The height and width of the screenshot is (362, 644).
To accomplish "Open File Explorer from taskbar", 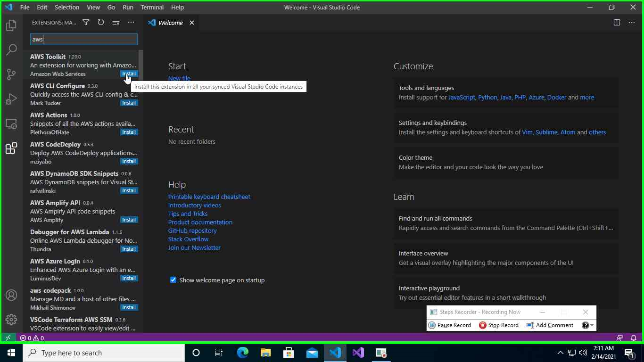I will coord(266,353).
